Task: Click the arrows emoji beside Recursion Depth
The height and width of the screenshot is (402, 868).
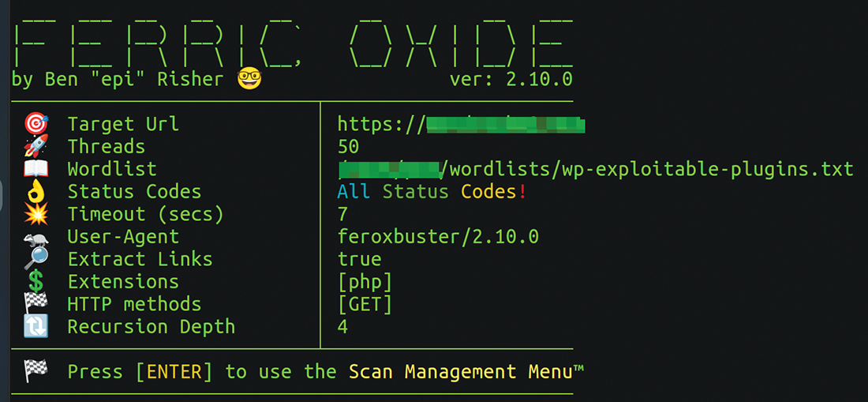Action: click(x=36, y=327)
